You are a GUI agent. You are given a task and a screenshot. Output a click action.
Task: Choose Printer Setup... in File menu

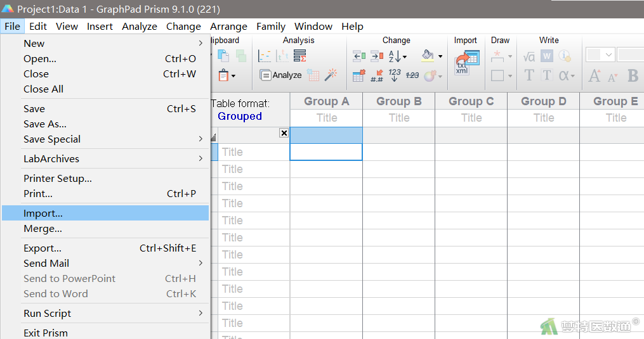105,179
